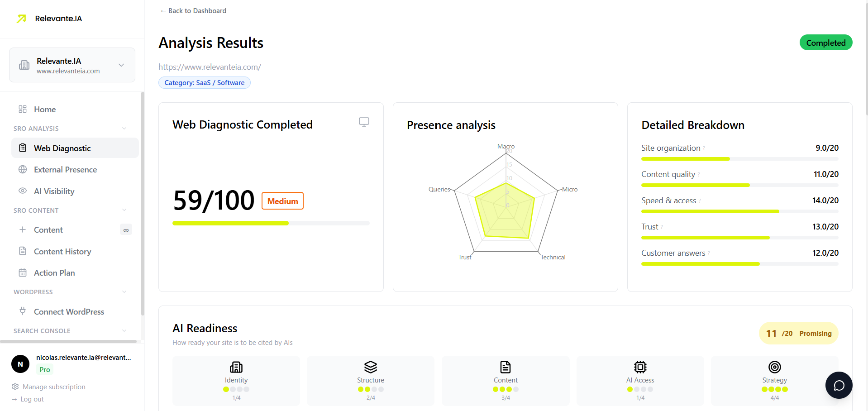Image resolution: width=868 pixels, height=411 pixels.
Task: Open the chat bubble in the bottom corner
Action: (839, 385)
